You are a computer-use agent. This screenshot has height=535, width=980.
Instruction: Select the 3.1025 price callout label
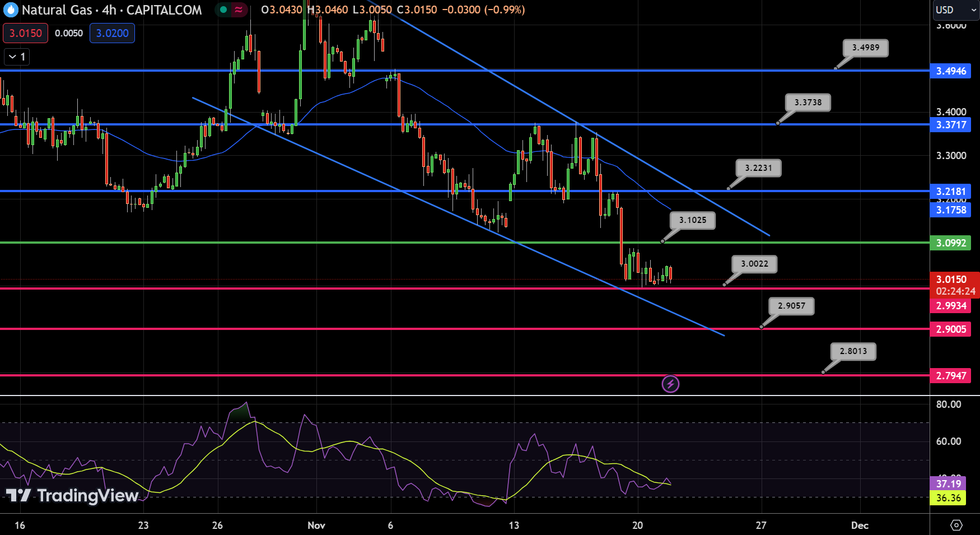click(x=693, y=220)
